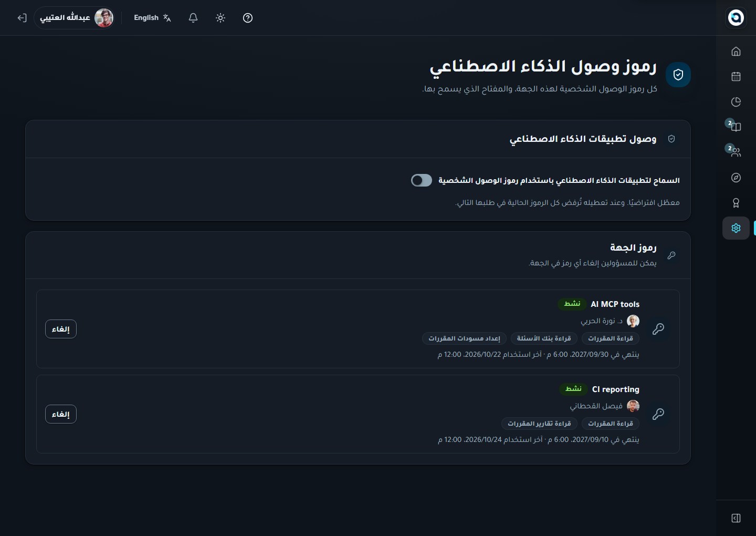Switch theme with the sun icon

tap(220, 18)
